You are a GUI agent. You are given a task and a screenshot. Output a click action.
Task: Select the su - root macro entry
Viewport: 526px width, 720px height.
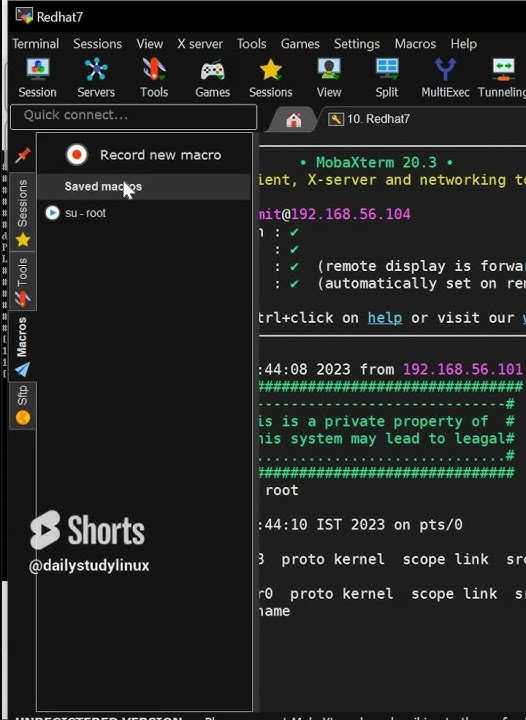85,213
